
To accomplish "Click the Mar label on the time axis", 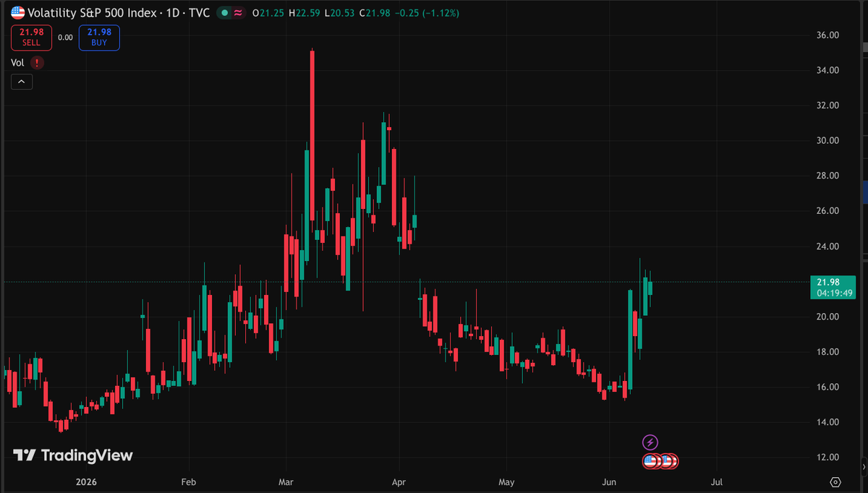I will (x=286, y=481).
